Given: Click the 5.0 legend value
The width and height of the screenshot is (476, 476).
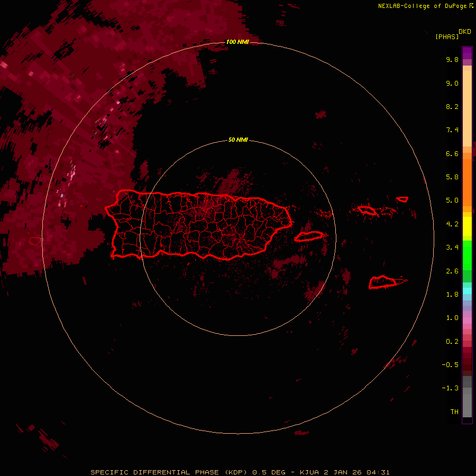Looking at the screenshot, I should [452, 200].
